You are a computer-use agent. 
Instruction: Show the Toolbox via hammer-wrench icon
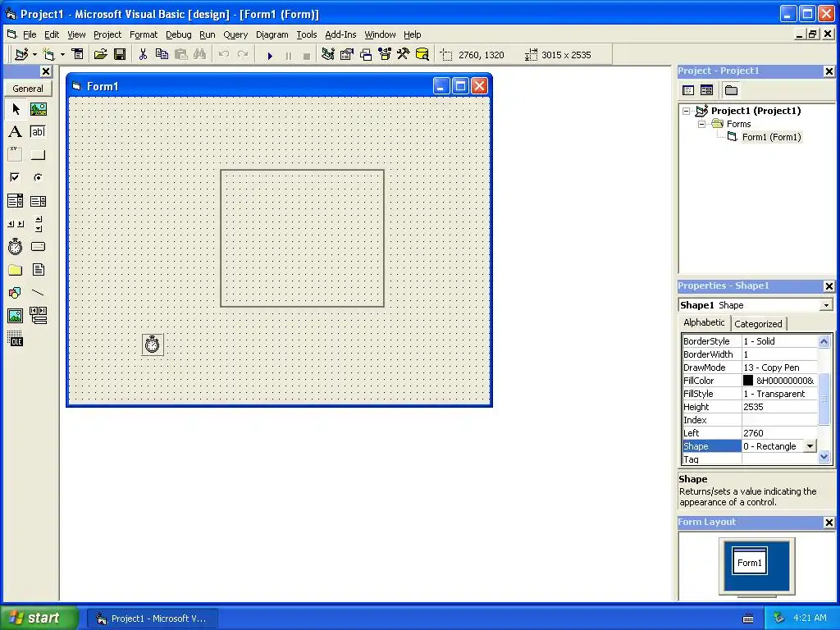click(x=404, y=54)
